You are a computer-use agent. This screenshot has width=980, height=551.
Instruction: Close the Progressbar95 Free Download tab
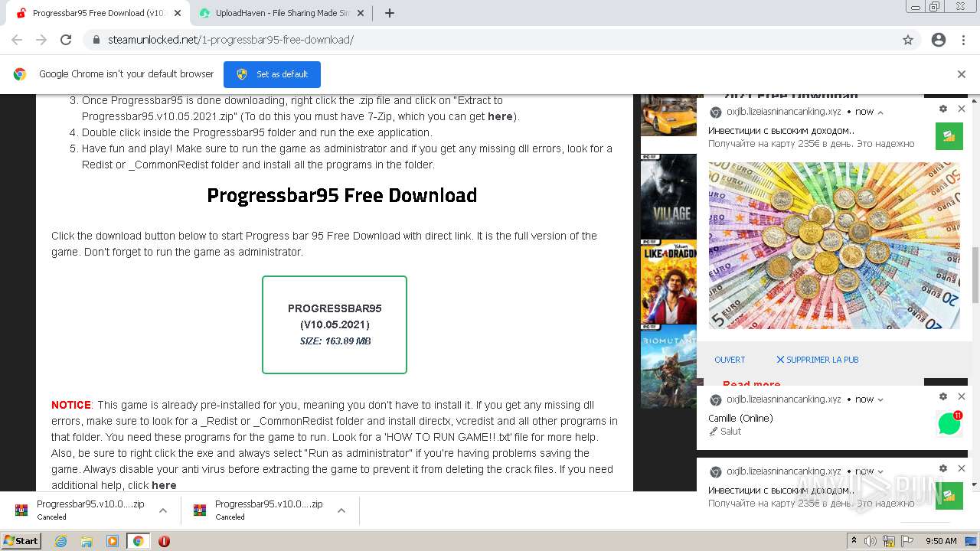(x=178, y=13)
